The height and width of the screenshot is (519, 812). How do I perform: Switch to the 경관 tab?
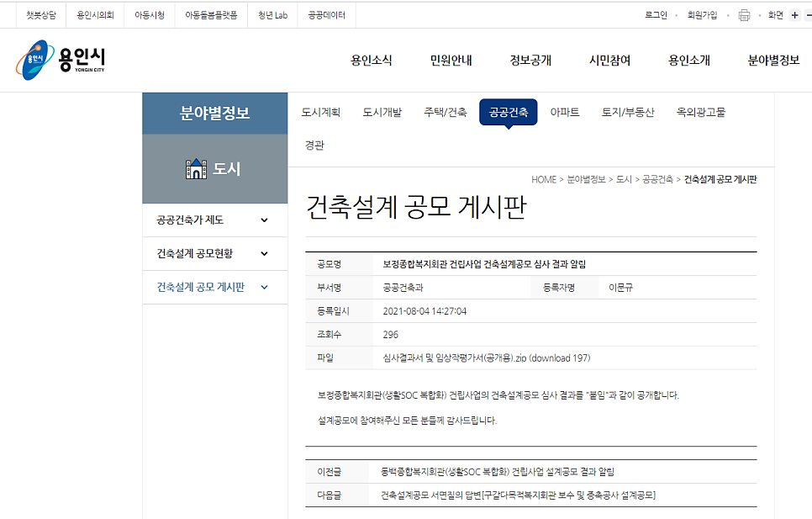[x=315, y=145]
